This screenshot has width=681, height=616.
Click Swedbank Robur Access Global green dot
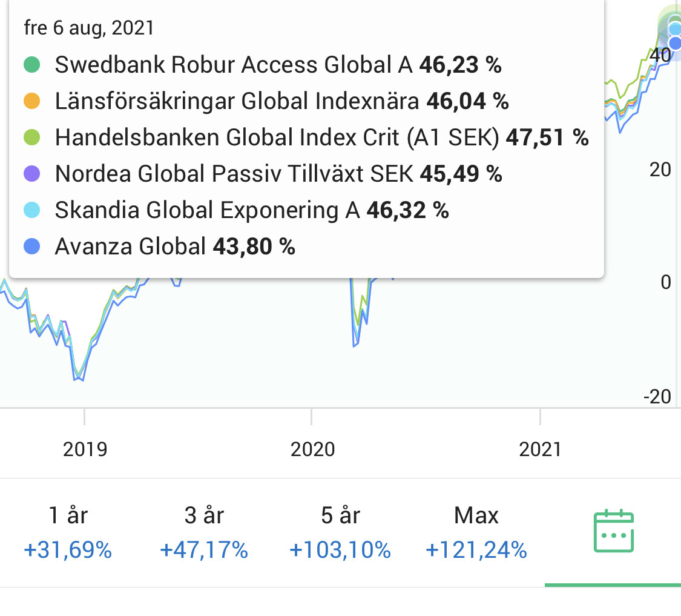(32, 65)
